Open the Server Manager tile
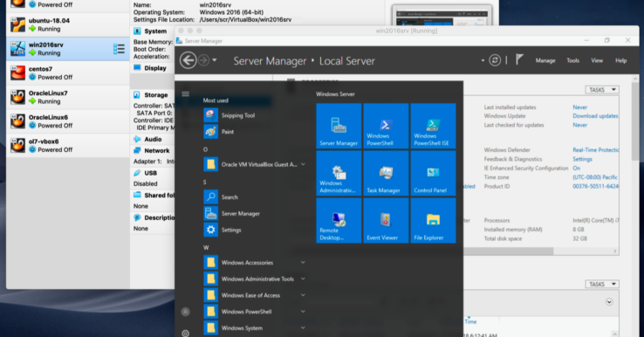Viewport: 644px width, 337px height. [x=339, y=126]
